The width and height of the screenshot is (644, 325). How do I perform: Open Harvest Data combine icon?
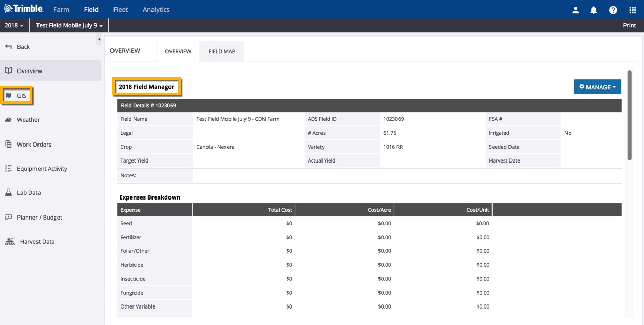click(10, 242)
